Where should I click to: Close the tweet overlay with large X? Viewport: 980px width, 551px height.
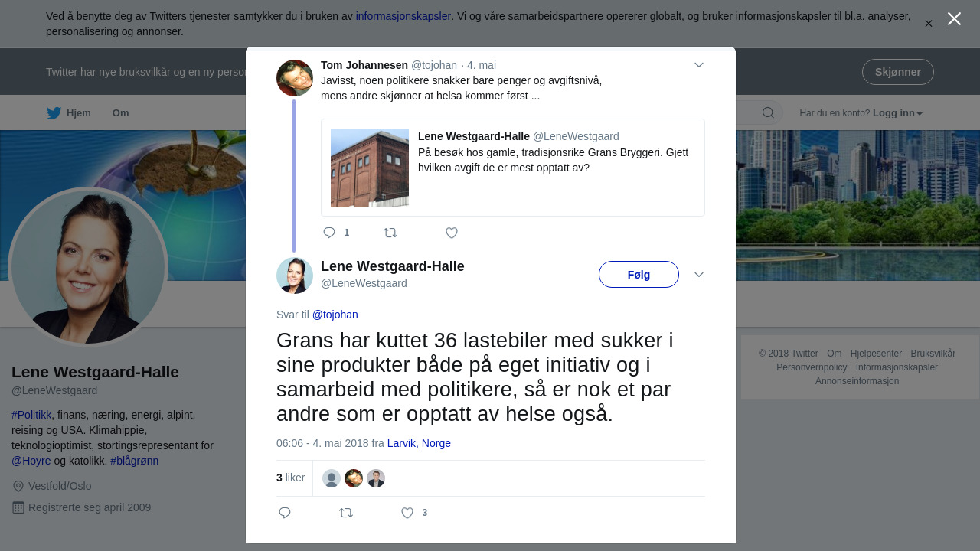(954, 19)
